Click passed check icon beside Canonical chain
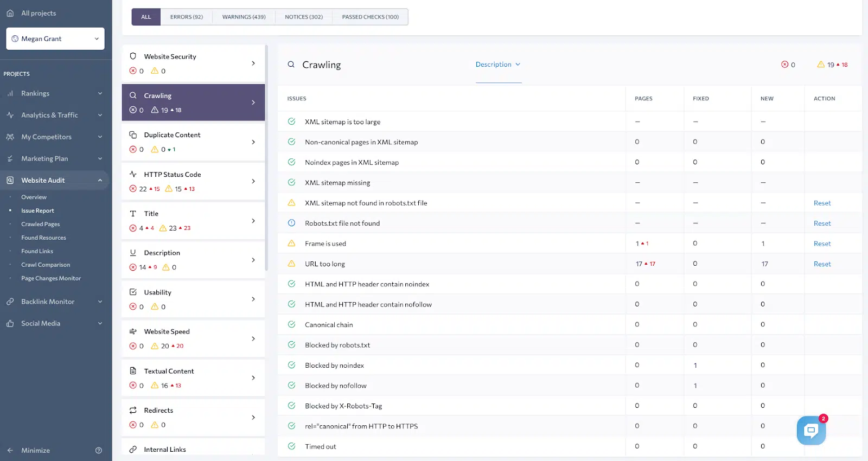Screen dimensions: 868x461 [291, 324]
